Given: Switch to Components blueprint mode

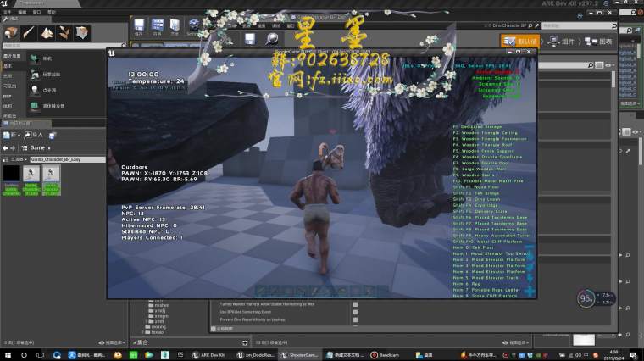Looking at the screenshot, I should click(x=562, y=41).
